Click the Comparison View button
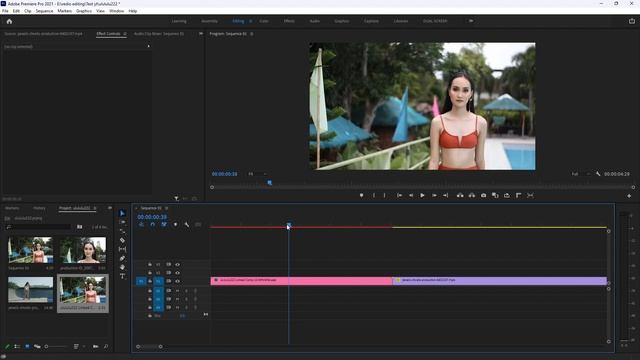 (x=495, y=196)
